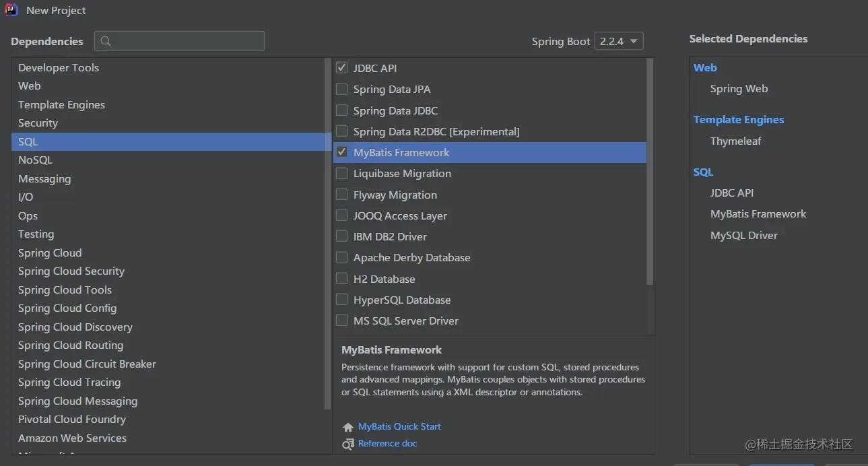
Task: Check the IBM DB2 Driver checkbox
Action: click(341, 236)
